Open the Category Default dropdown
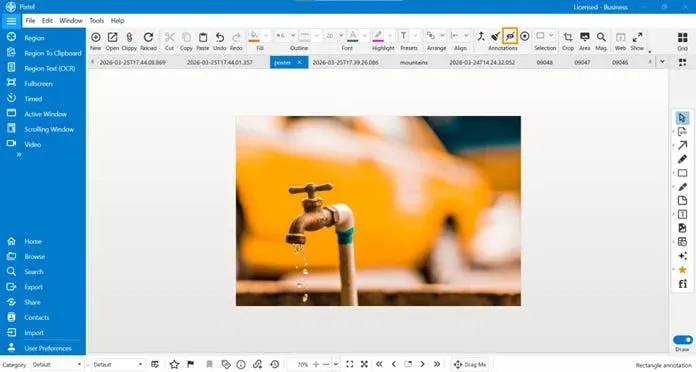 pos(57,364)
